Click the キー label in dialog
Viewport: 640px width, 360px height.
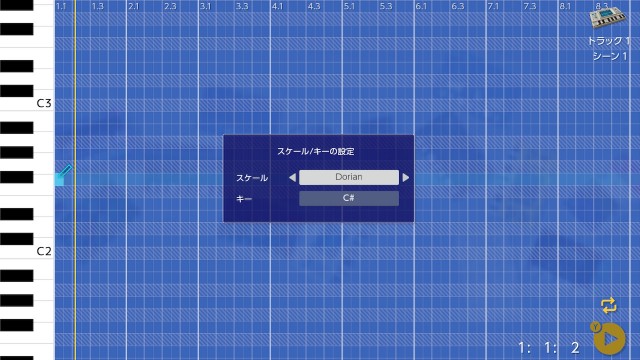coord(244,199)
